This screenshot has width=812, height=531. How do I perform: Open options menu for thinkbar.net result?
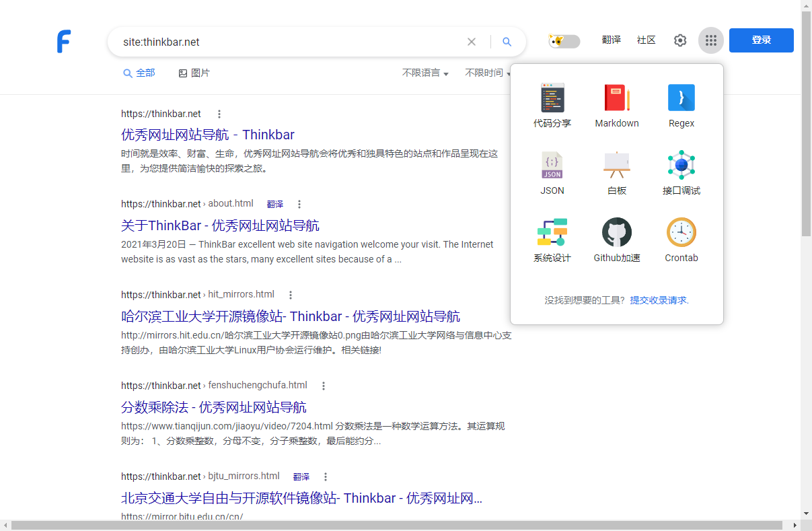[219, 114]
